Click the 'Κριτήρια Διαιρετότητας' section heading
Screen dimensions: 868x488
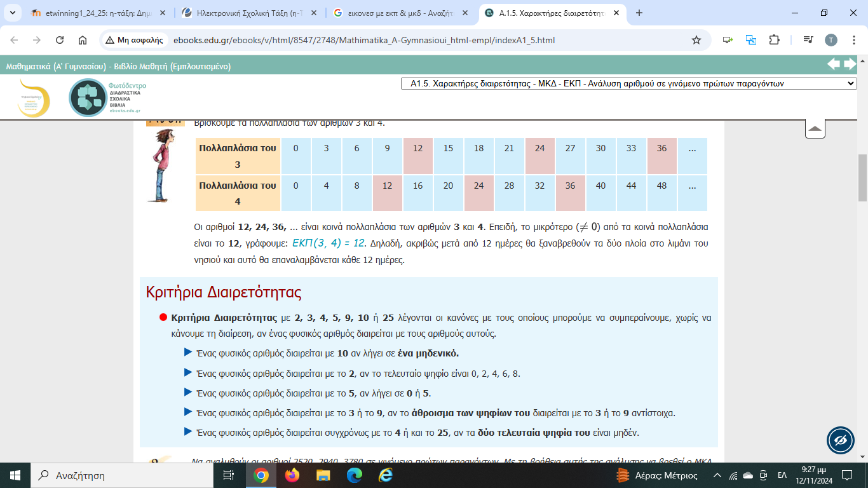pyautogui.click(x=224, y=292)
